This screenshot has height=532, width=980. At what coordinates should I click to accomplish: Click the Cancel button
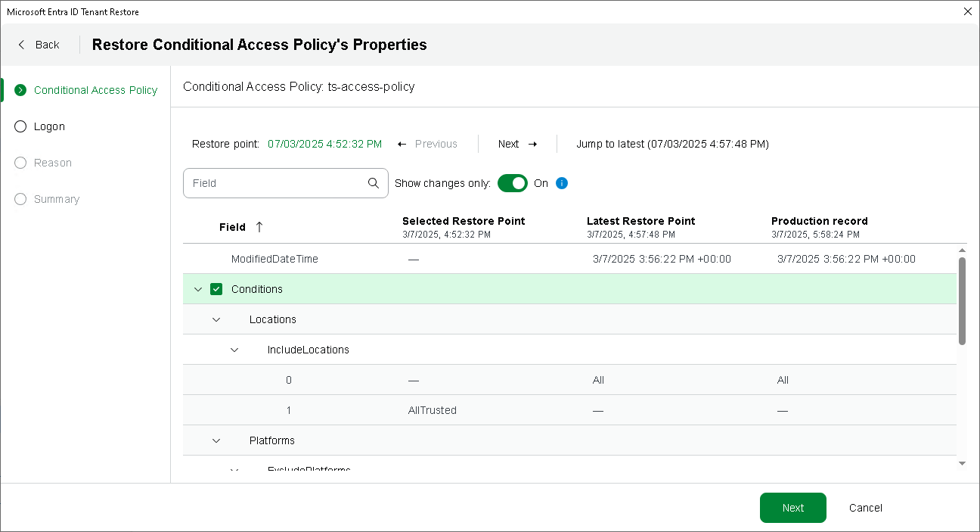(x=865, y=508)
